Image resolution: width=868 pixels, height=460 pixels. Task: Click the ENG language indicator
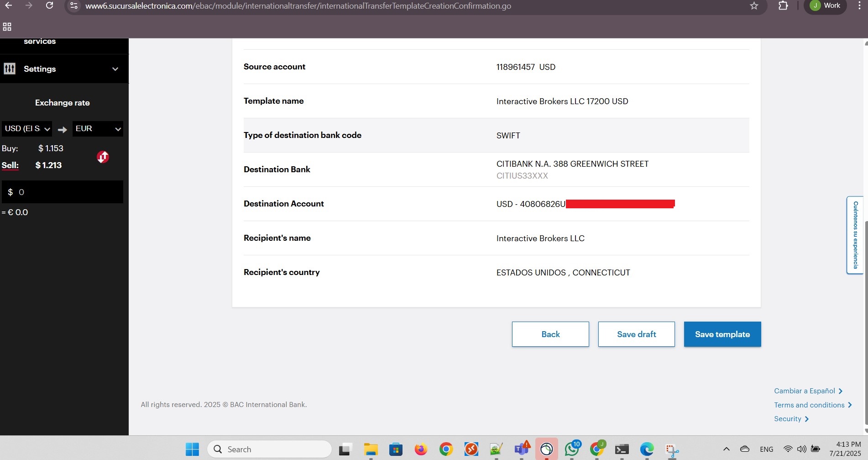[767, 449]
